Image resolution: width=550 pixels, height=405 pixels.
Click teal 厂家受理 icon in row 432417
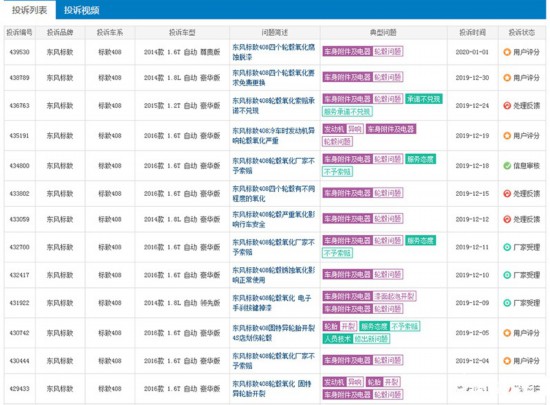click(x=507, y=275)
